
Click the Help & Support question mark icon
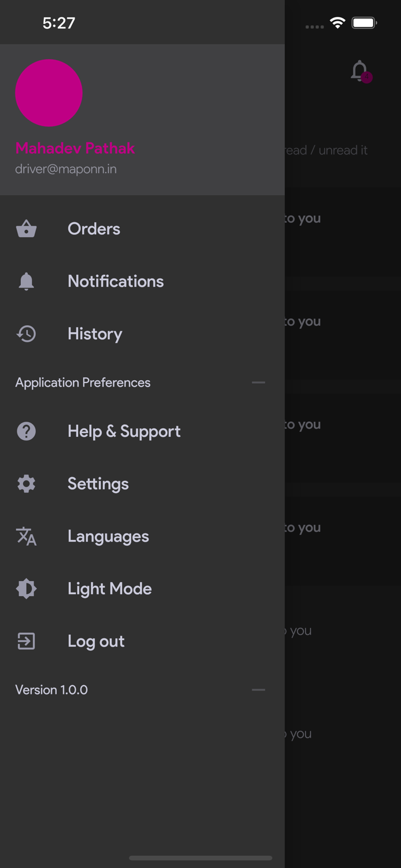tap(26, 432)
